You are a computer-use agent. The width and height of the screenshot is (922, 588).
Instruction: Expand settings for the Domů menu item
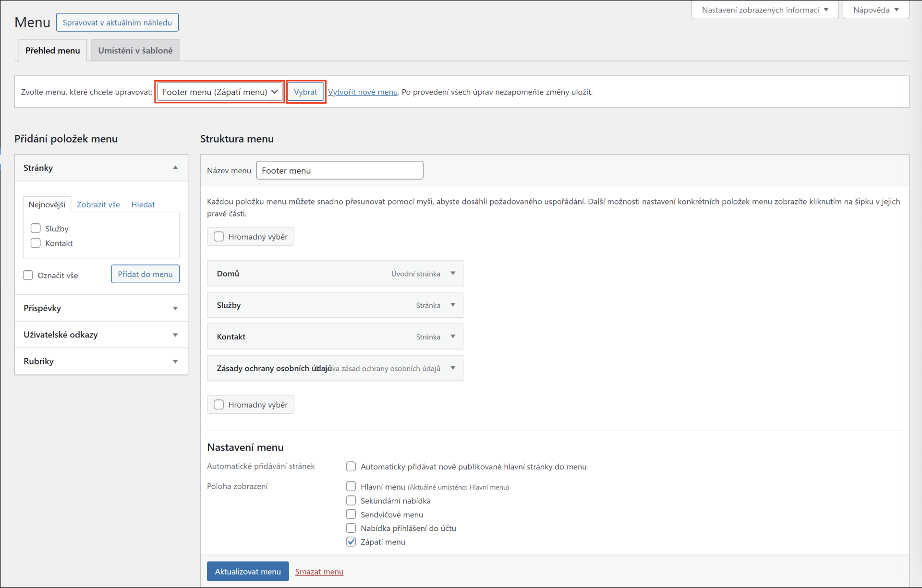click(x=452, y=273)
